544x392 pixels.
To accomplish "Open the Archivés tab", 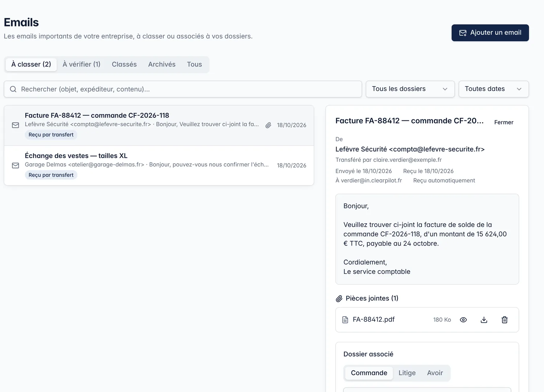I will (162, 65).
